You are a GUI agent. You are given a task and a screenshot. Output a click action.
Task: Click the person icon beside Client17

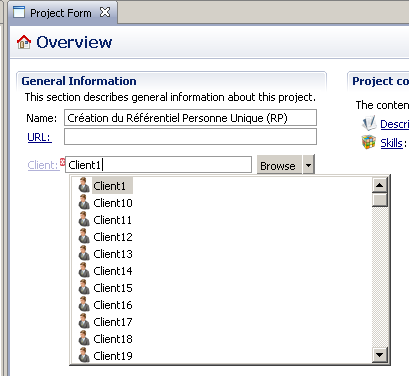point(84,321)
